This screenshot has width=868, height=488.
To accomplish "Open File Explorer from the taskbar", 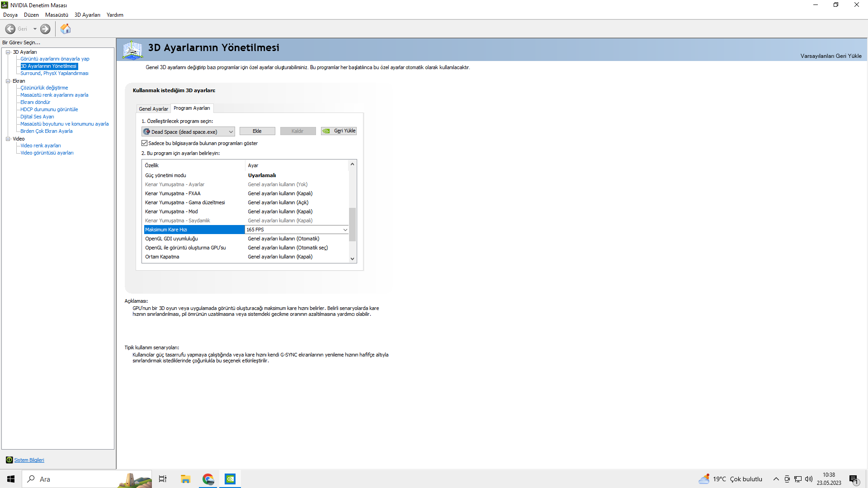I will [x=185, y=479].
